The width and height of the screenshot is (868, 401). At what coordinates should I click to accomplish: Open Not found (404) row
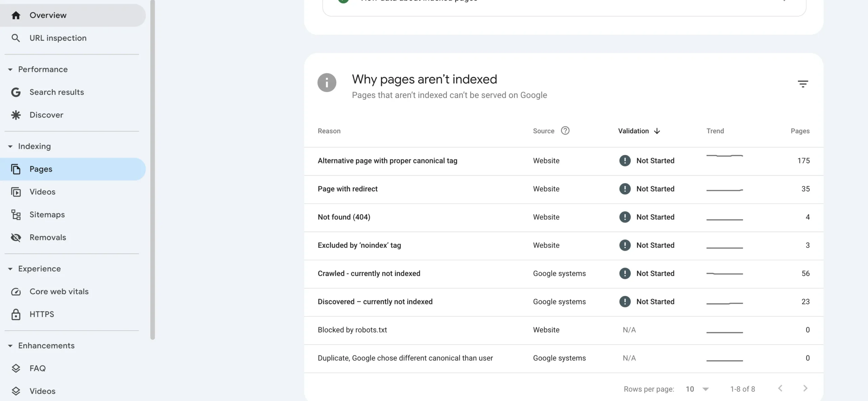[564, 217]
